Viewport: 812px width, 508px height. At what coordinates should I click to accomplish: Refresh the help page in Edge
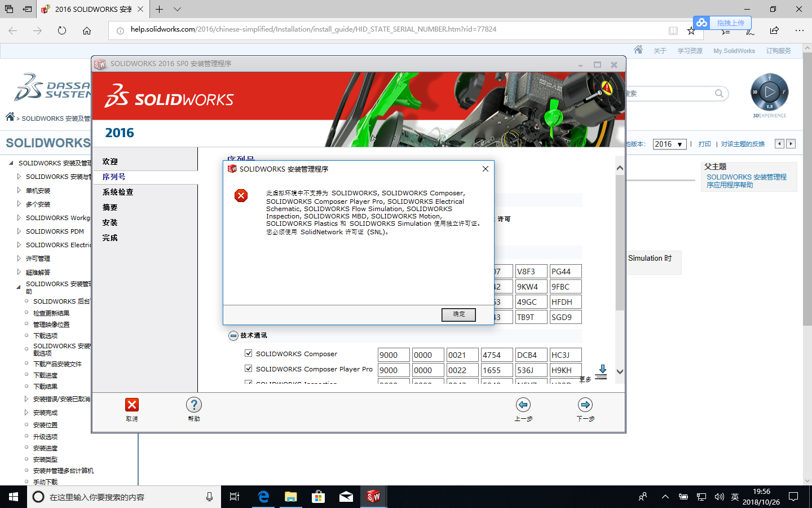(x=62, y=30)
